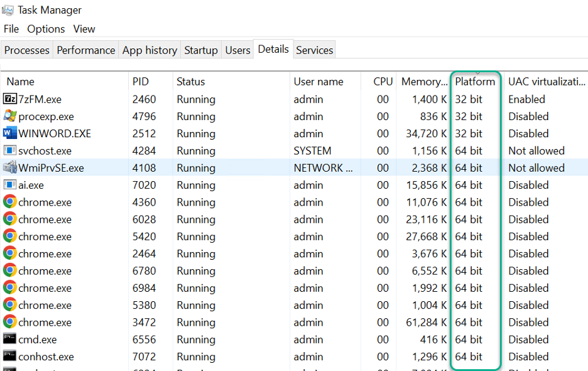This screenshot has width=588, height=371.
Task: Select the svchost.exe process name
Action: click(45, 151)
